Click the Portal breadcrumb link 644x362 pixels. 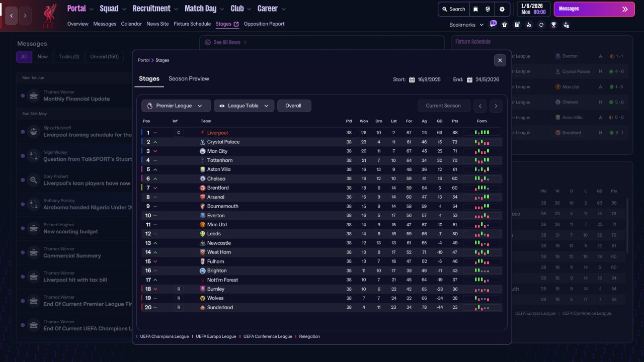click(144, 60)
